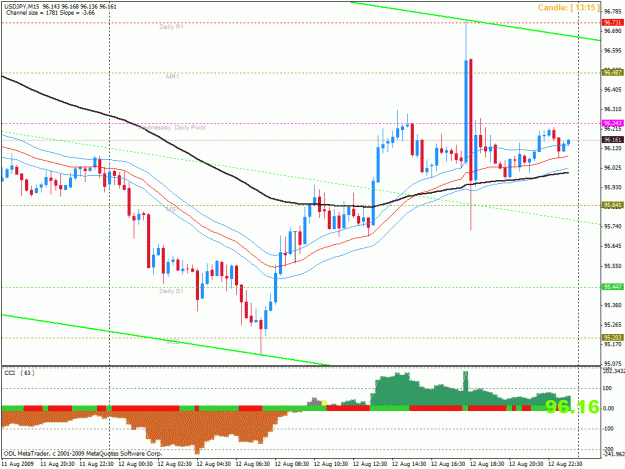The image size is (625, 469).
Task: Select the 'MS1' level label
Action: point(171,209)
